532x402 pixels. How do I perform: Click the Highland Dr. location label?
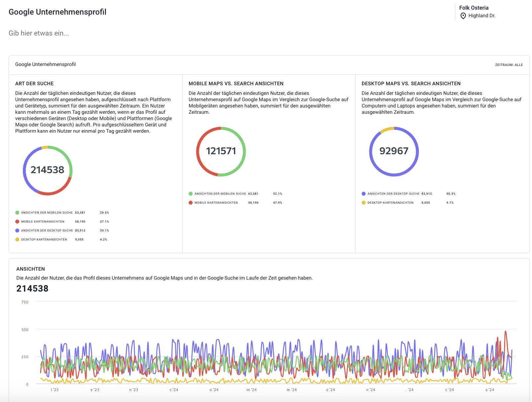[482, 16]
